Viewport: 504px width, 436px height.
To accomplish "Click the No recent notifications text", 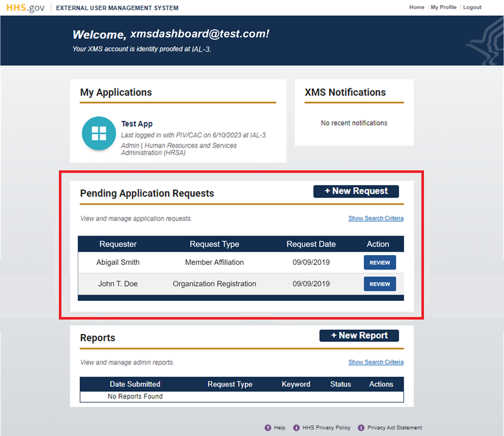I will [354, 123].
